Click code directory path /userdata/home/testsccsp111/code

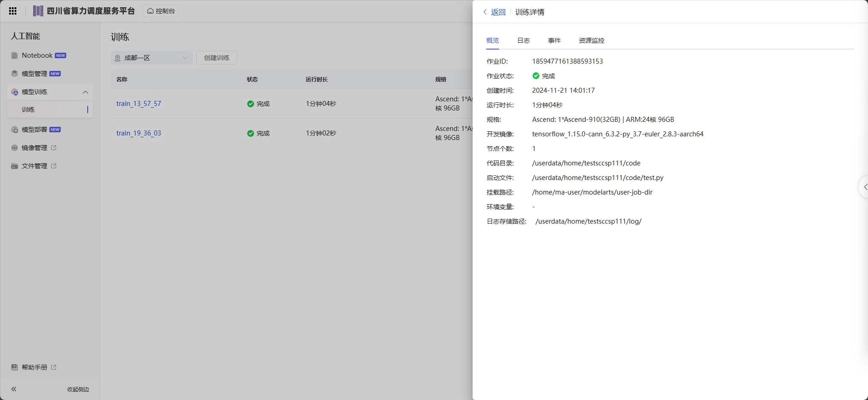click(586, 163)
